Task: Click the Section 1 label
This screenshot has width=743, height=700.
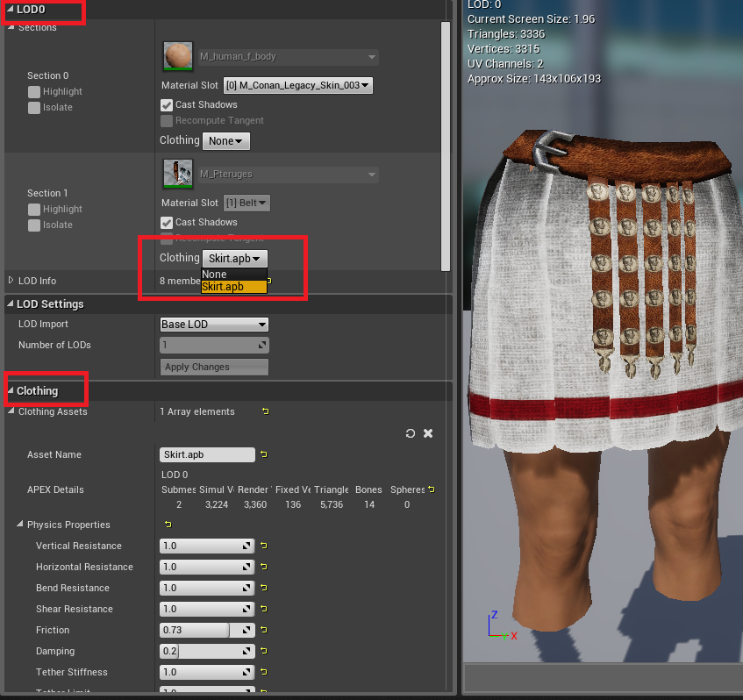Action: coord(47,193)
